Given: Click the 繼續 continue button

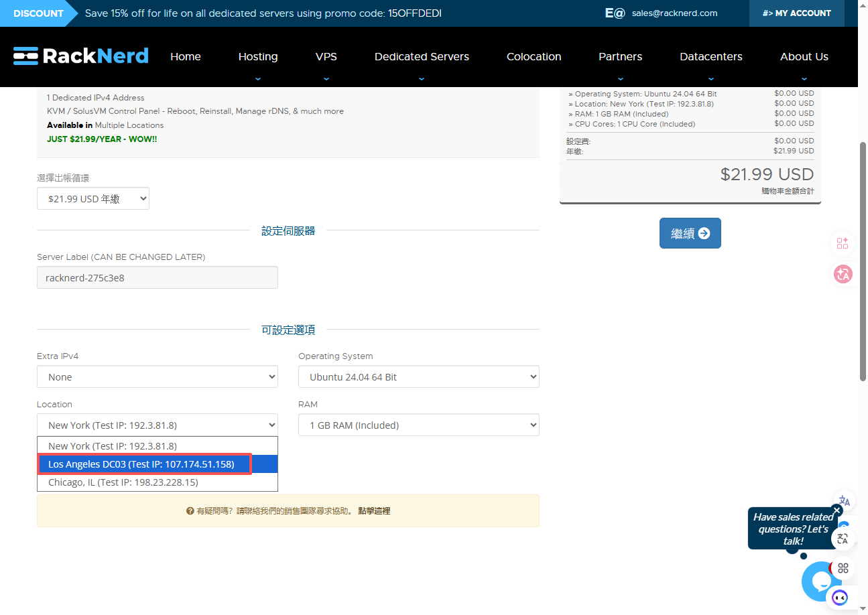Looking at the screenshot, I should tap(690, 233).
